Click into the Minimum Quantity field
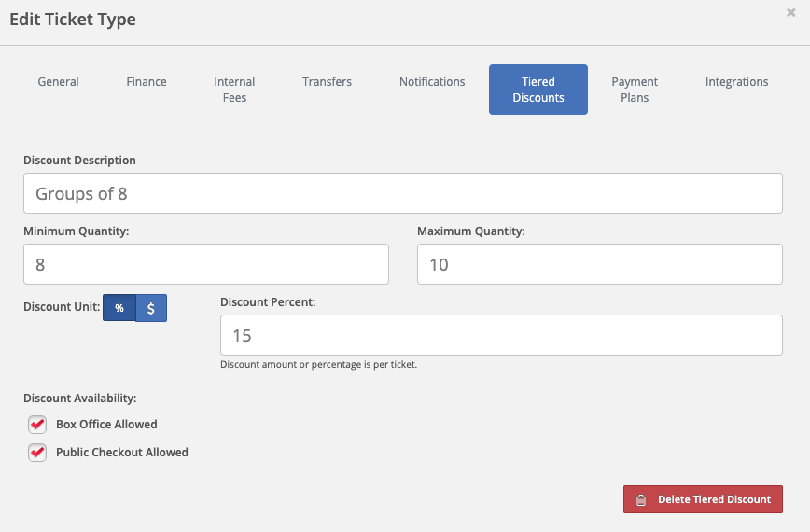This screenshot has height=532, width=810. click(x=206, y=264)
